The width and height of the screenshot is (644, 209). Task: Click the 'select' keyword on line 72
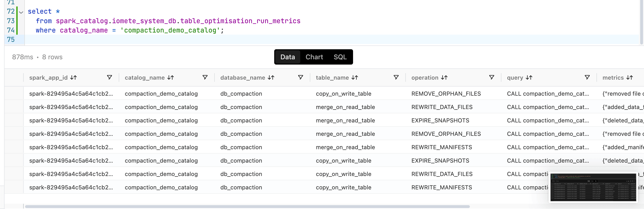[x=40, y=11]
